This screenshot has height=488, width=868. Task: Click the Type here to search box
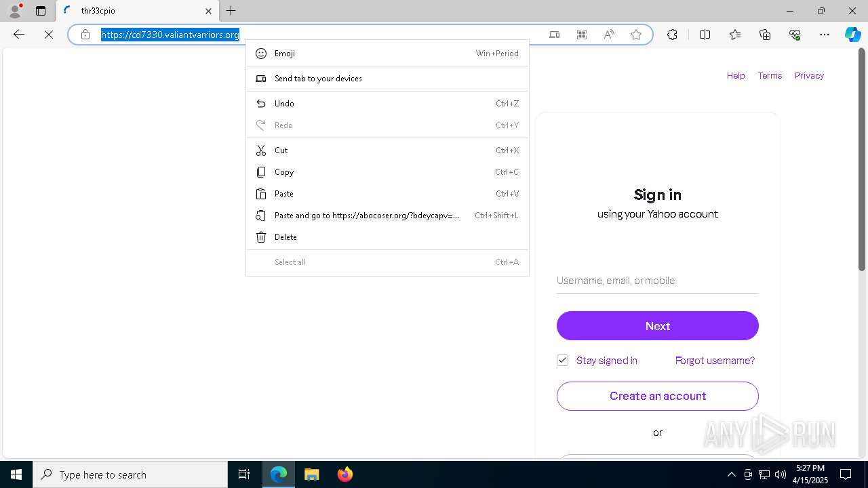[130, 474]
